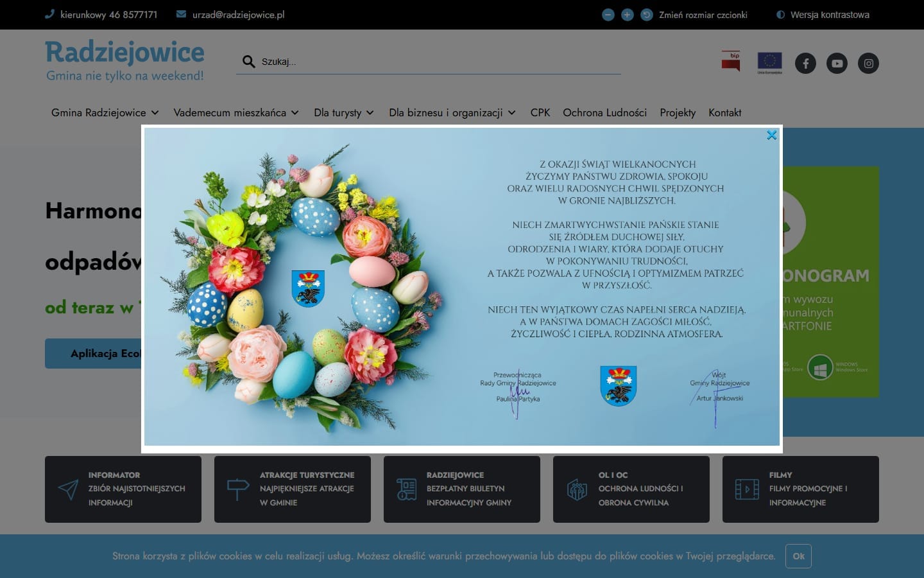Click into the Szukaj search field
Image resolution: width=924 pixels, height=578 pixels.
point(436,62)
